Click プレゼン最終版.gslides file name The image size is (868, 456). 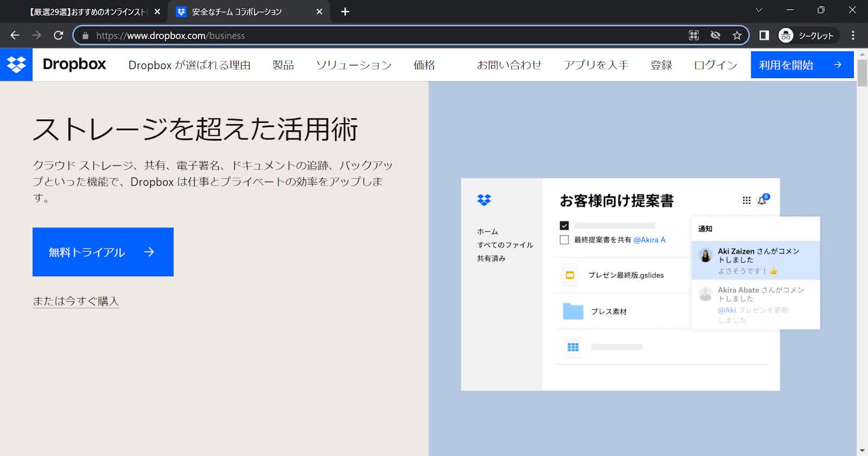(626, 275)
